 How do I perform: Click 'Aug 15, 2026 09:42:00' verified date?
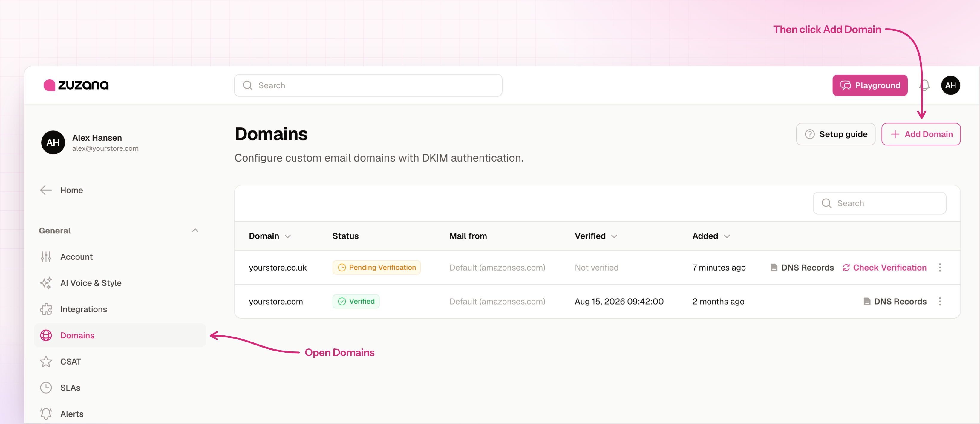[619, 302]
